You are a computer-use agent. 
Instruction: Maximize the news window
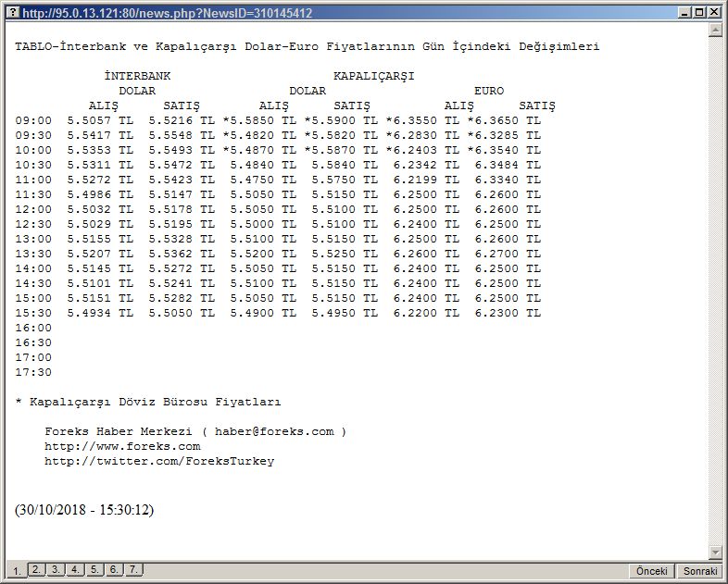coord(699,13)
